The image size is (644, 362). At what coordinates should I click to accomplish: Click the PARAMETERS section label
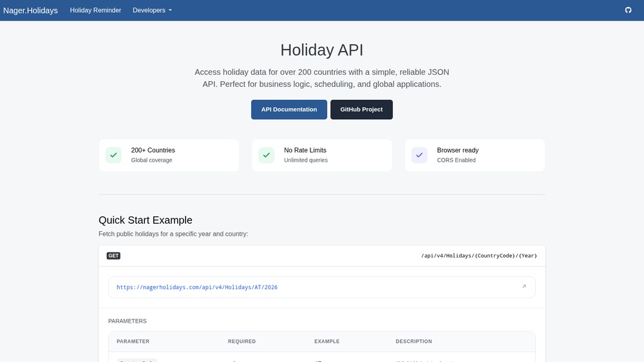click(x=128, y=321)
